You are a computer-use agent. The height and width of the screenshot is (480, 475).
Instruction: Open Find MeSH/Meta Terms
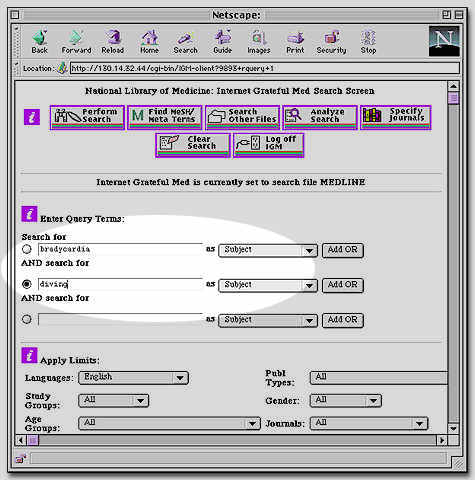165,117
